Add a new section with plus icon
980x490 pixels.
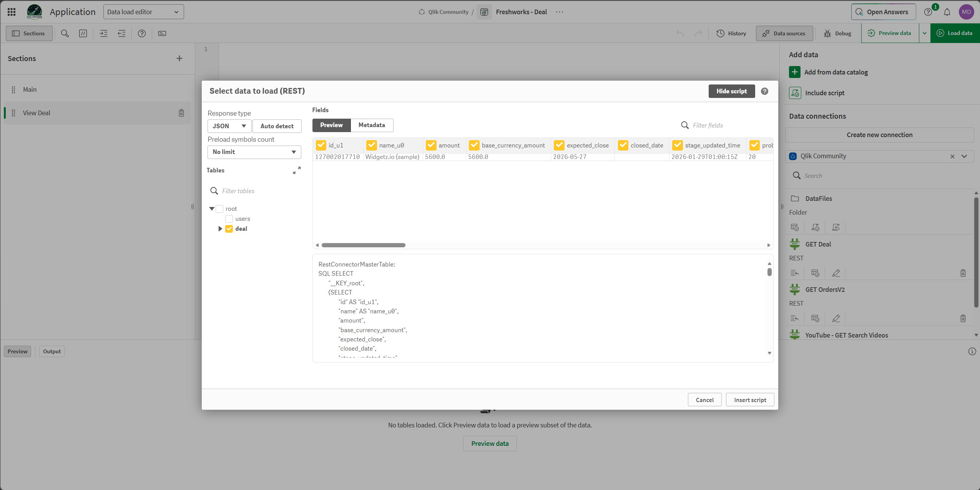pyautogui.click(x=179, y=58)
